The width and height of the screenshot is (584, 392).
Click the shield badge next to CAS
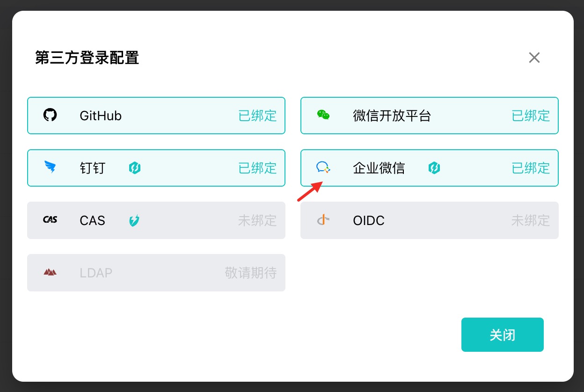(135, 220)
